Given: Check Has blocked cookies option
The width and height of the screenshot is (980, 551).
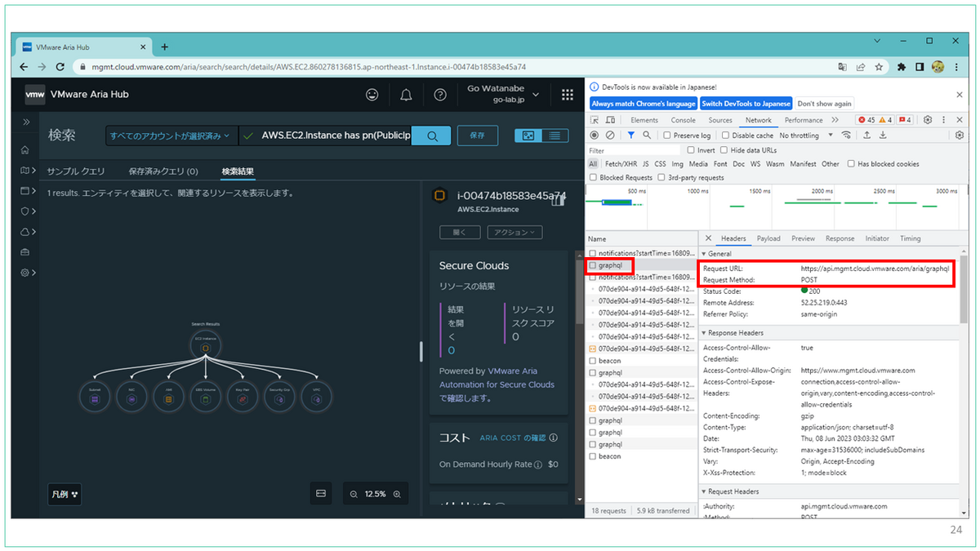Looking at the screenshot, I should [851, 164].
